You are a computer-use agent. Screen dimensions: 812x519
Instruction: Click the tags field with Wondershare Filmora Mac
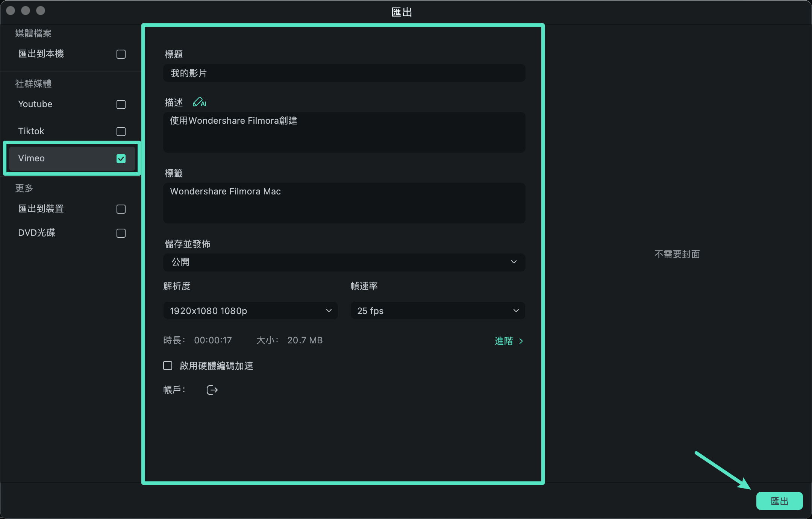[344, 203]
